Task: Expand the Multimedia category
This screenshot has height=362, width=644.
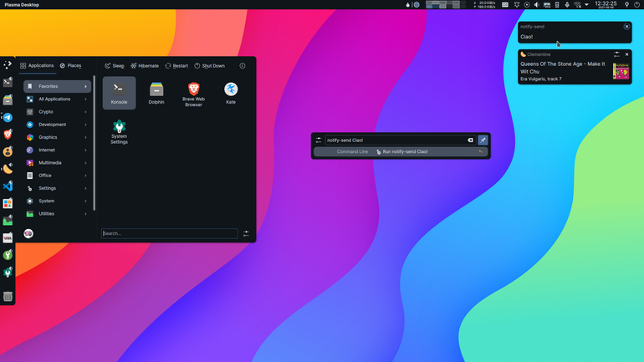Action: [57, 162]
